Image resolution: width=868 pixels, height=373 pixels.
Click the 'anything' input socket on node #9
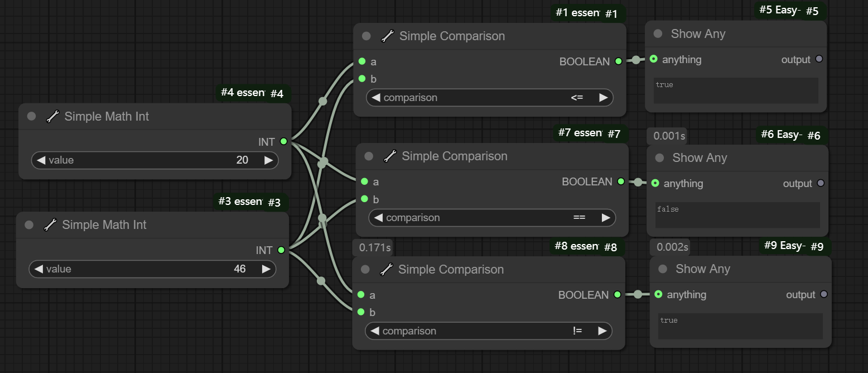click(x=658, y=294)
